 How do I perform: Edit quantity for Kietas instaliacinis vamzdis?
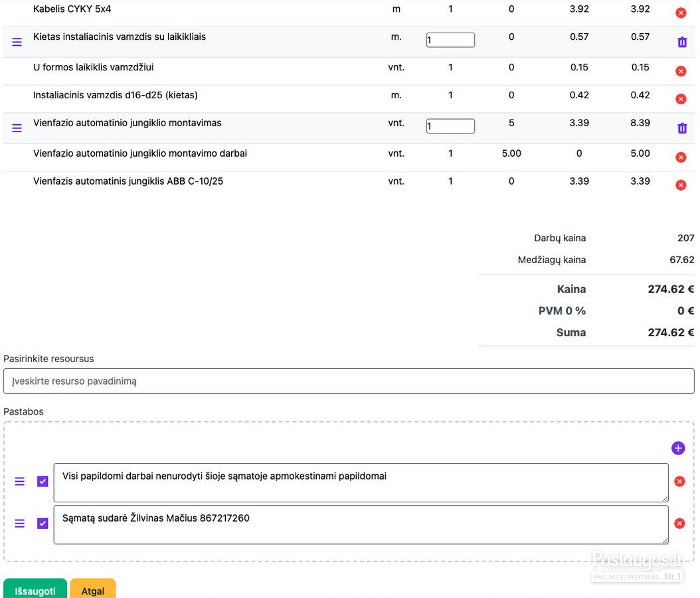tap(450, 40)
